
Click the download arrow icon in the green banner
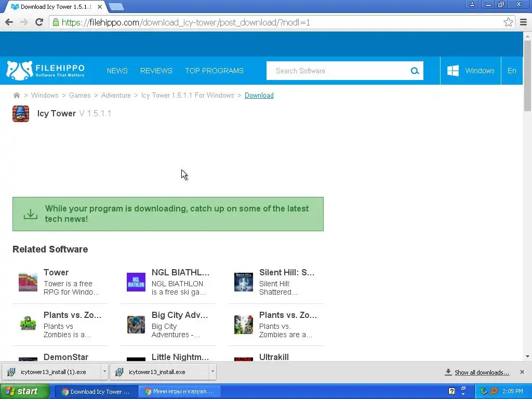click(x=31, y=214)
